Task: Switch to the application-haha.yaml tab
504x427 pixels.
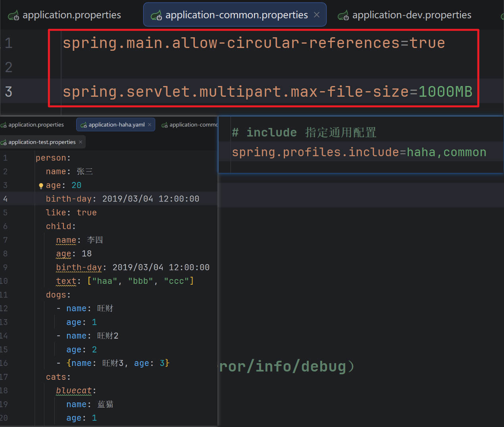Action: (115, 124)
